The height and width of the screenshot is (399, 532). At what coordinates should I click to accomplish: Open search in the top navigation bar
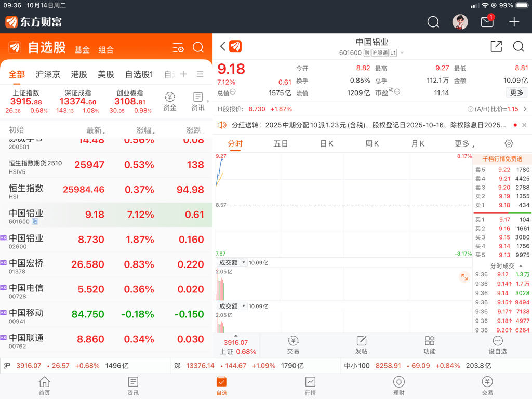click(x=433, y=22)
